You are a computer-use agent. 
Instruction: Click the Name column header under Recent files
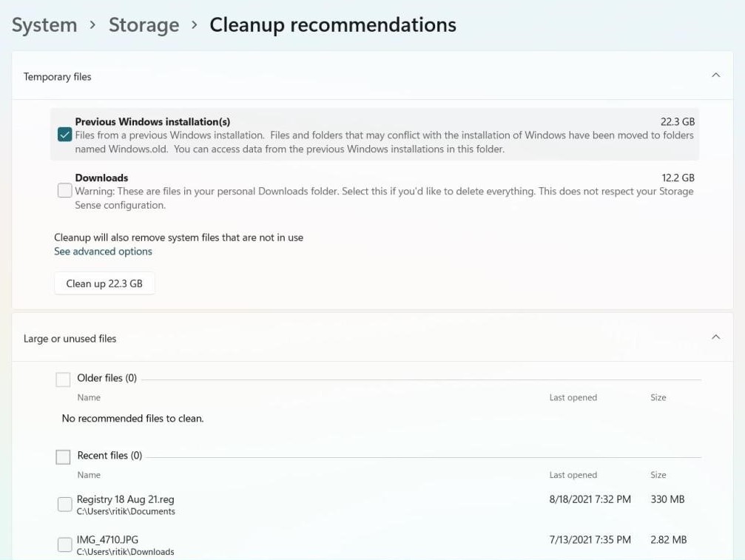(x=89, y=475)
